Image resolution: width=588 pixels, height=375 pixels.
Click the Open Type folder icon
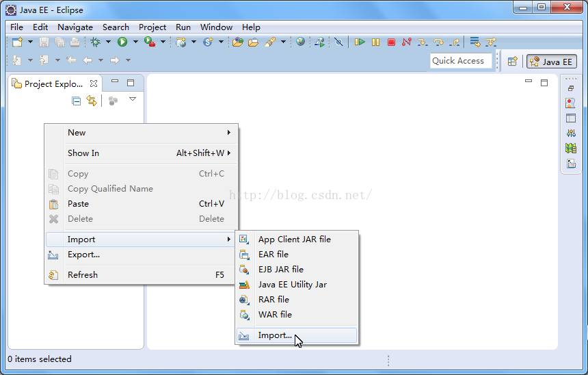237,42
